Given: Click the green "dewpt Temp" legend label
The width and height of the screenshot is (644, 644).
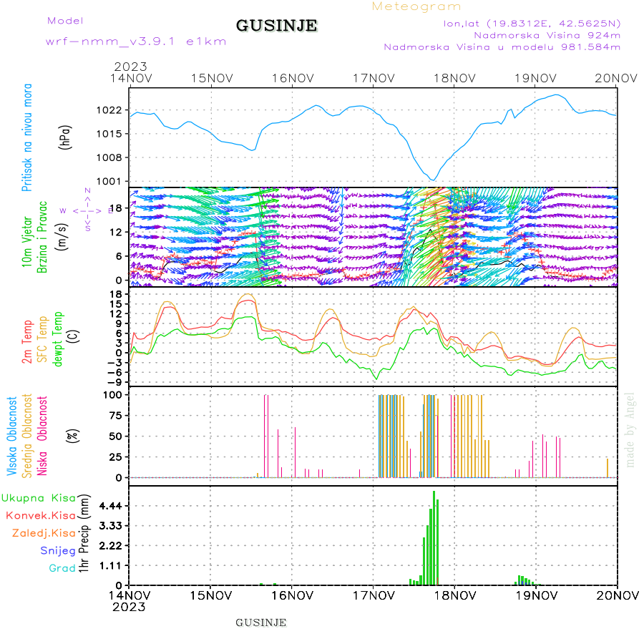Looking at the screenshot, I should (x=57, y=339).
